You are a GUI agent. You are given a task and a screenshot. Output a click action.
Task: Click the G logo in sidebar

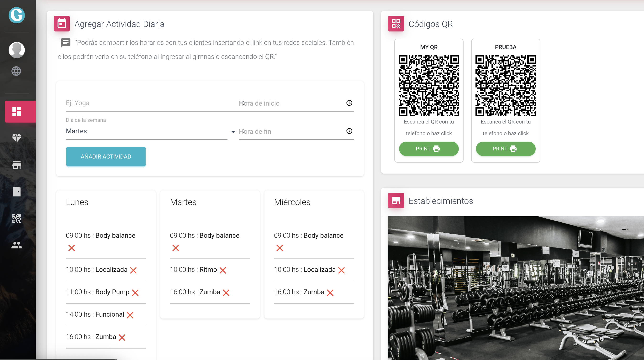(16, 15)
